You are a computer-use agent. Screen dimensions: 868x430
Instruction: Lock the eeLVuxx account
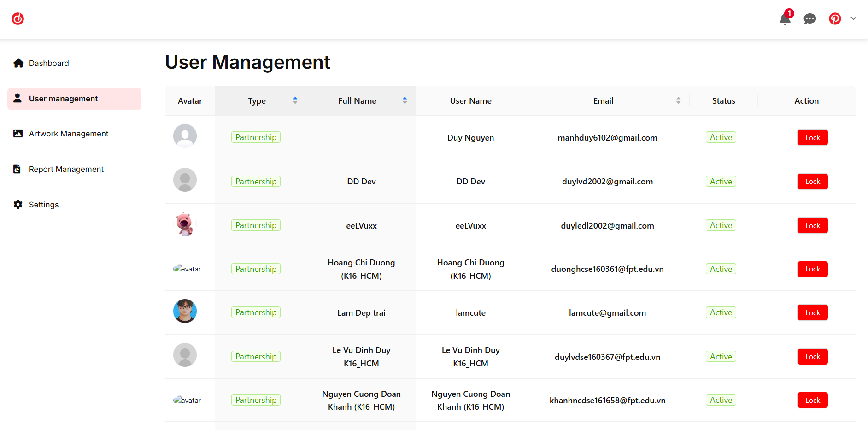pos(812,225)
